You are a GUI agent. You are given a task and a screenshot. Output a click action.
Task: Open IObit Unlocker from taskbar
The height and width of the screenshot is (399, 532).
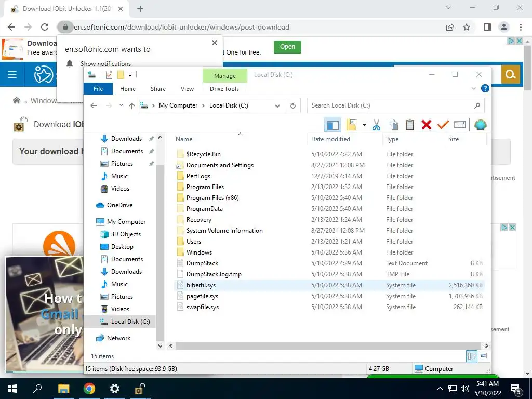[140, 389]
